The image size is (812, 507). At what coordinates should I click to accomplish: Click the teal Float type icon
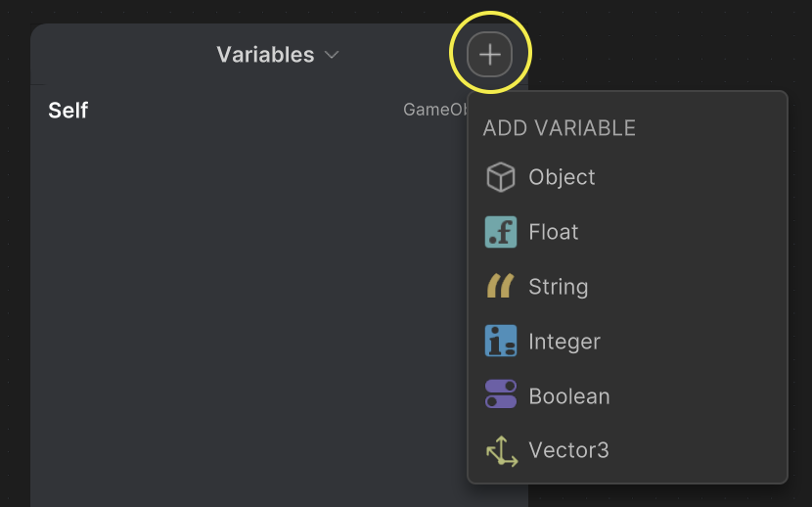pos(501,232)
